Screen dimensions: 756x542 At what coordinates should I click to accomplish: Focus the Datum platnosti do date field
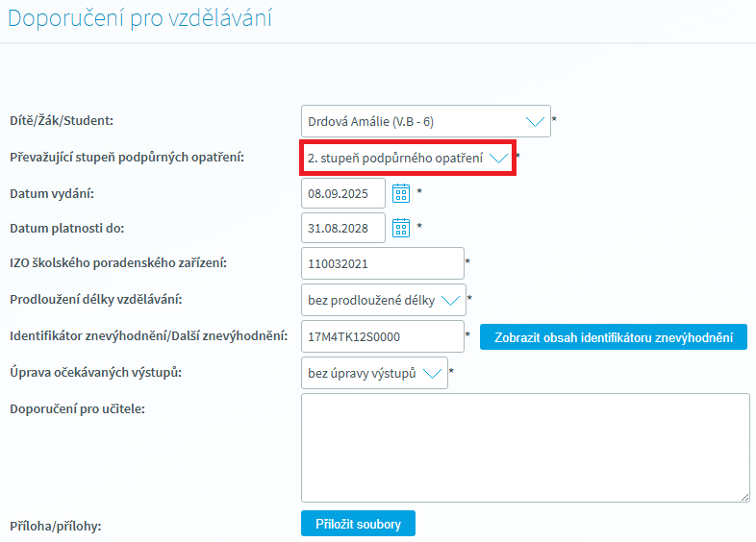click(x=342, y=228)
